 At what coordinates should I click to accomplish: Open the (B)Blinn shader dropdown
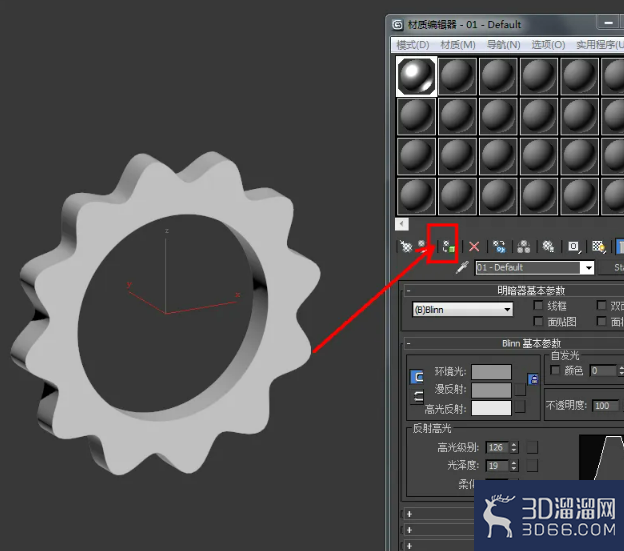(463, 310)
